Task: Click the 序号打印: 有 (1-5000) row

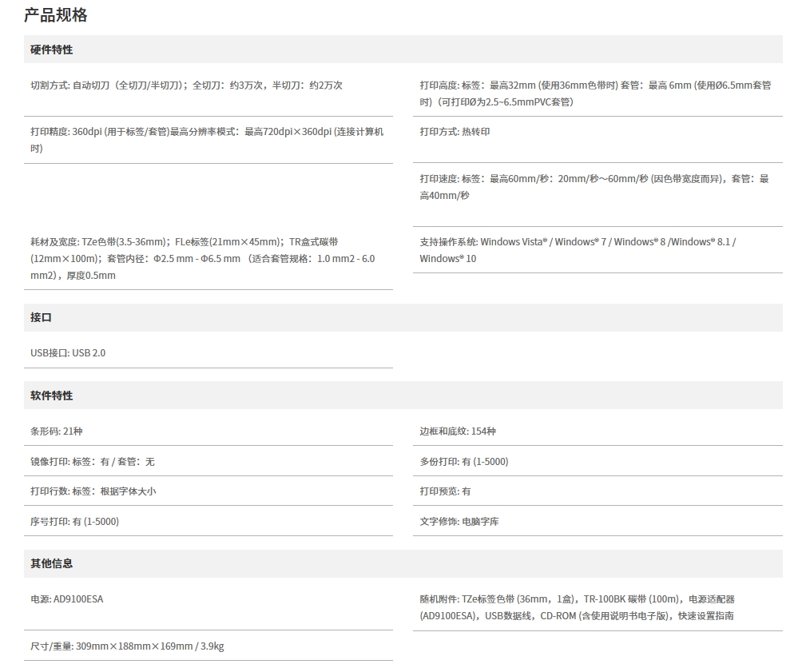Action: click(x=208, y=521)
